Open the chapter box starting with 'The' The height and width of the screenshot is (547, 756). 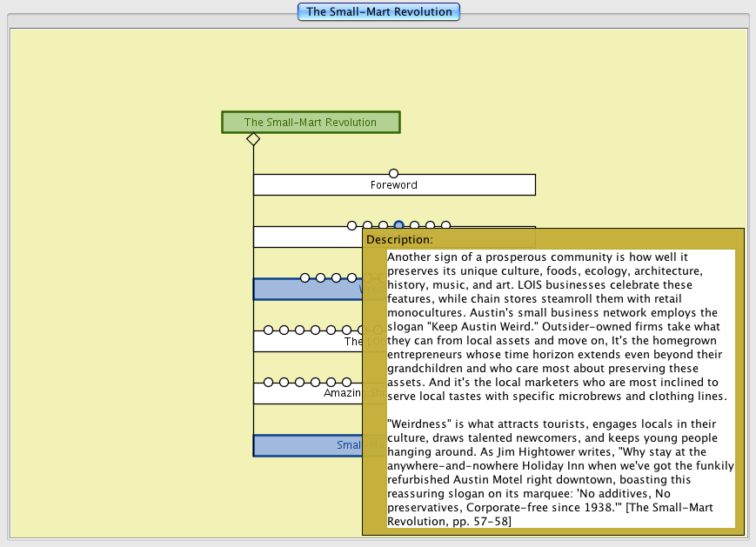click(x=304, y=342)
